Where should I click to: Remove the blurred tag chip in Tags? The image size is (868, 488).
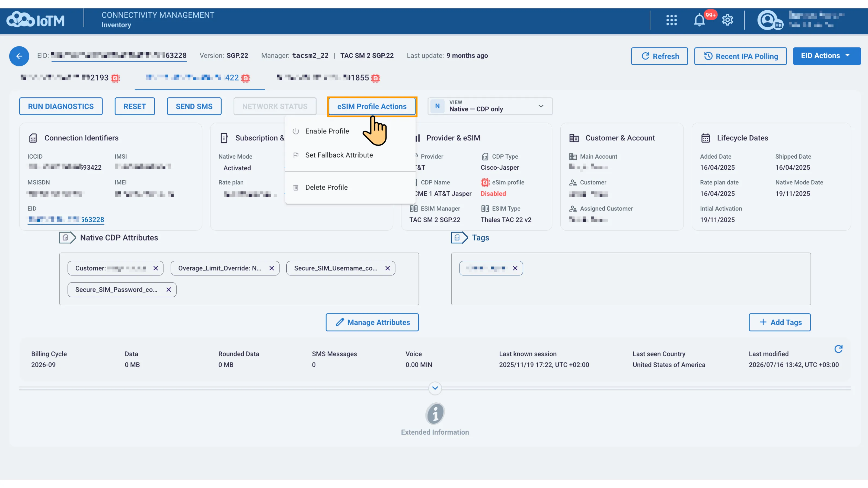[515, 268]
